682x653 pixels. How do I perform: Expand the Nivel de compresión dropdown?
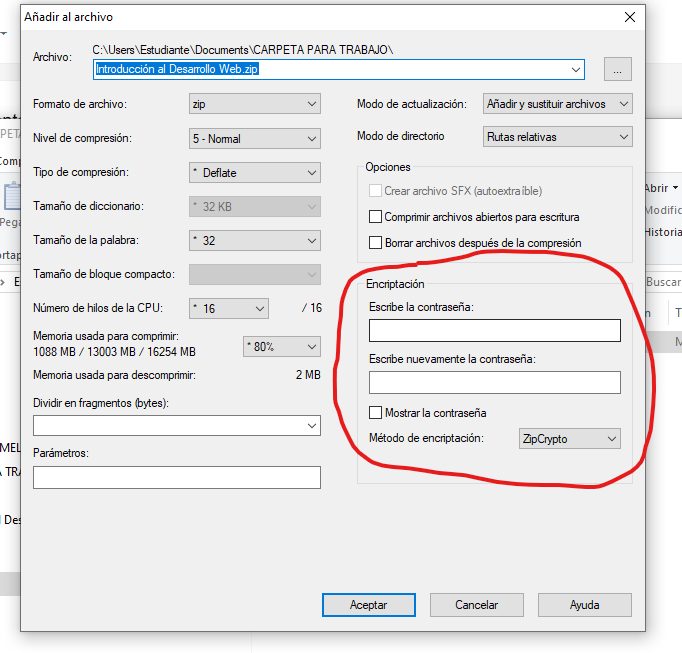(255, 138)
